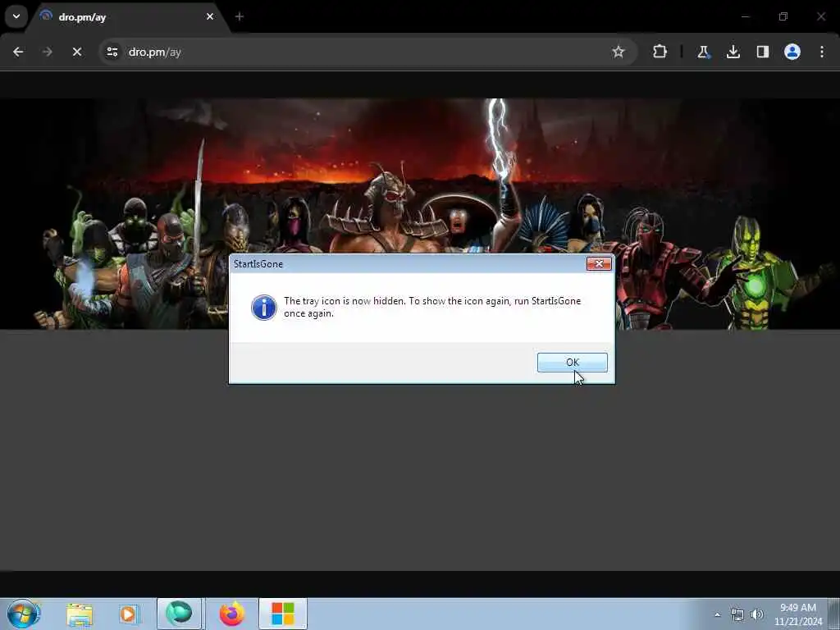Viewport: 840px width, 630px height.
Task: Click the forward navigation arrow
Action: tap(48, 52)
